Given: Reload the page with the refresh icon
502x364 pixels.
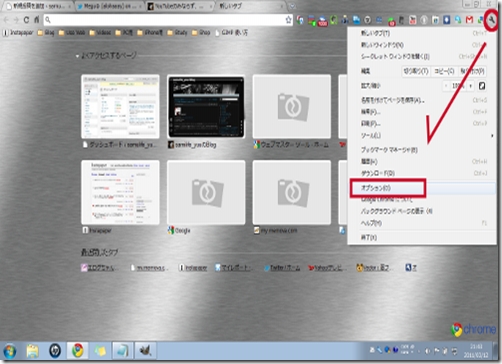Looking at the screenshot, I should pos(26,20).
